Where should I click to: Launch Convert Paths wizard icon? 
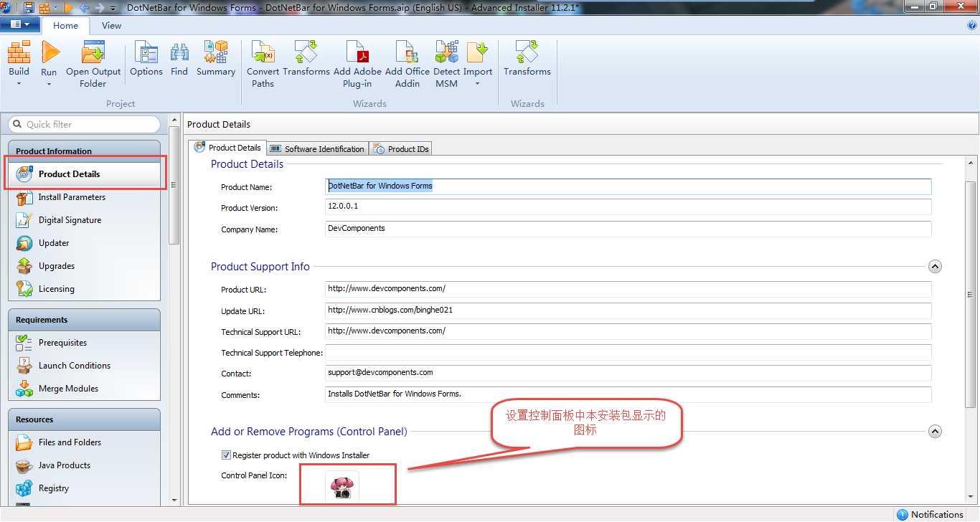pyautogui.click(x=263, y=52)
